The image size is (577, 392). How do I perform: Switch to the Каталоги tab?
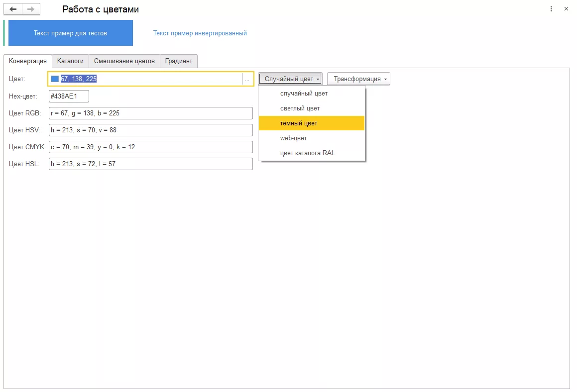(x=70, y=61)
